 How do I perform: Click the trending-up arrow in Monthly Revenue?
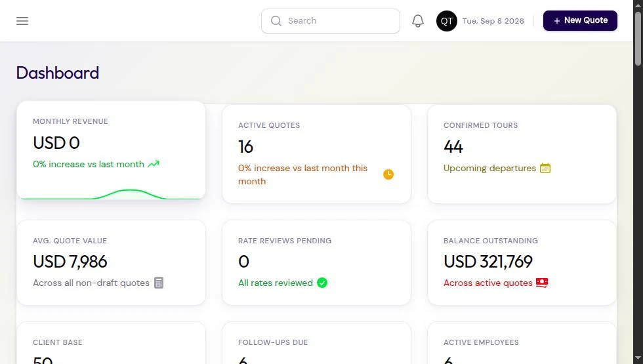point(154,164)
